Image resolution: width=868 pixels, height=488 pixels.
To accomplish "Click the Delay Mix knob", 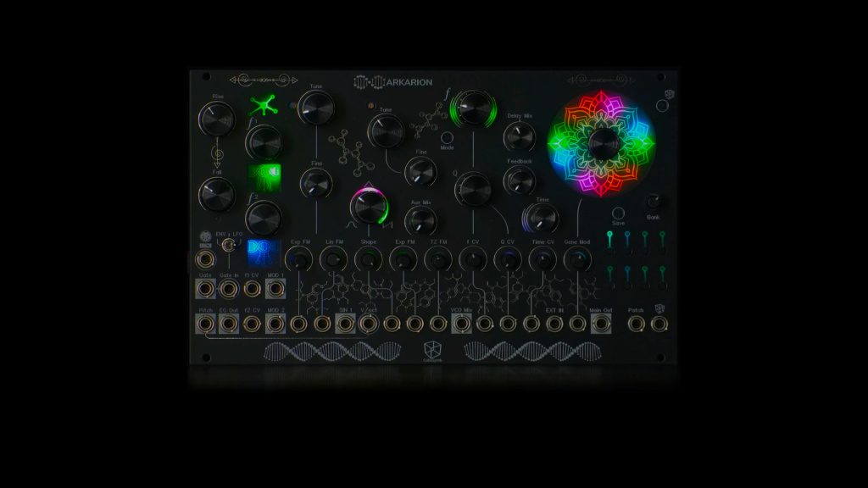I will click(x=520, y=136).
